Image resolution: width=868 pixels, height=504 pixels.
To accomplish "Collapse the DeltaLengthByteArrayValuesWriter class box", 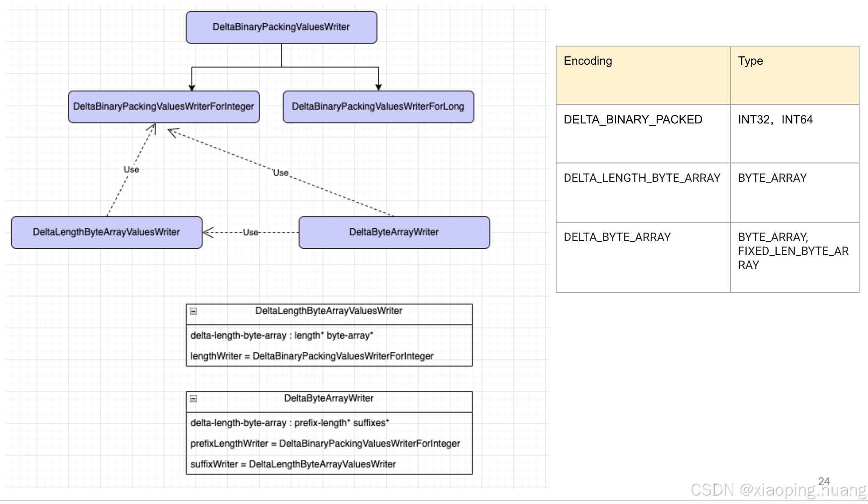I will click(x=193, y=311).
